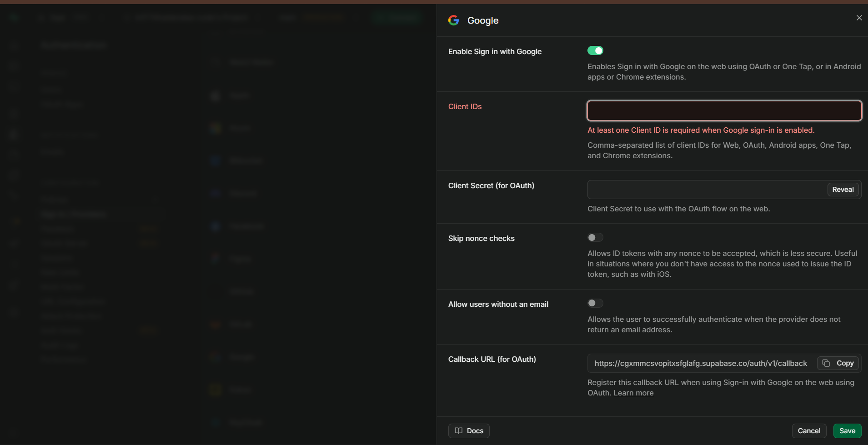Click the "Callback URL (for OAuth)" label
The height and width of the screenshot is (445, 868).
[x=492, y=359]
